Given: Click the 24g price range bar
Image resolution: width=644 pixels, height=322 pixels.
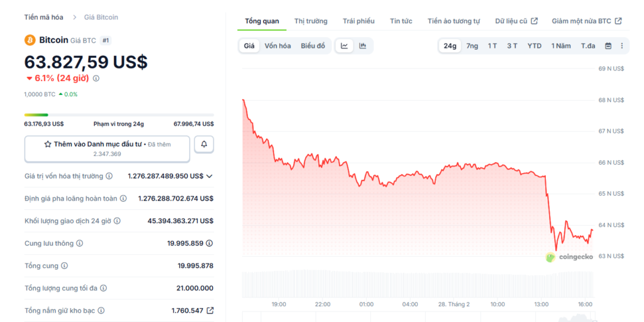Looking at the screenshot, I should [x=119, y=114].
